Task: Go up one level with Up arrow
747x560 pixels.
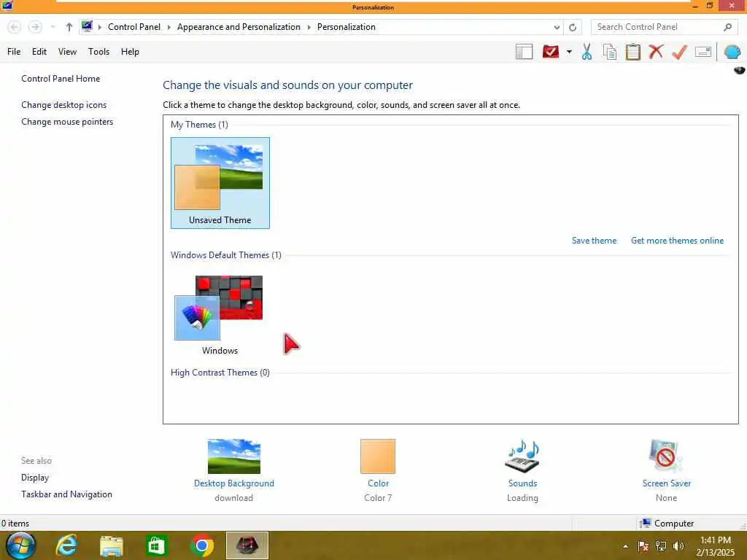Action: pyautogui.click(x=69, y=27)
